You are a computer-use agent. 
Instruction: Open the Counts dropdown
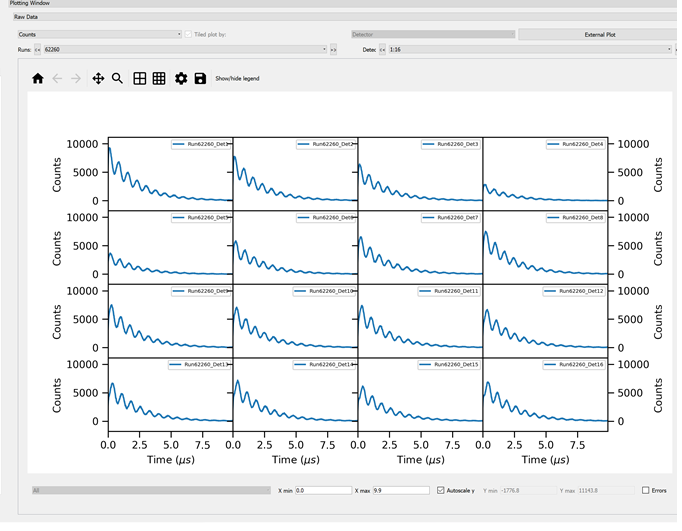[x=99, y=34]
